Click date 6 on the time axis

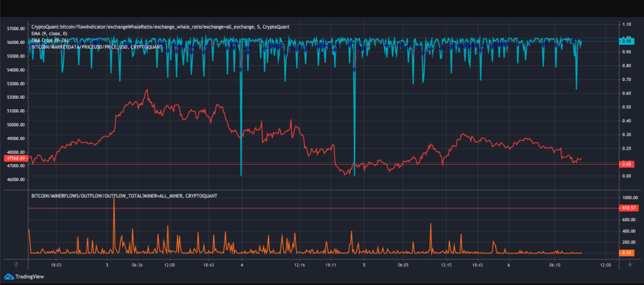[x=509, y=265]
